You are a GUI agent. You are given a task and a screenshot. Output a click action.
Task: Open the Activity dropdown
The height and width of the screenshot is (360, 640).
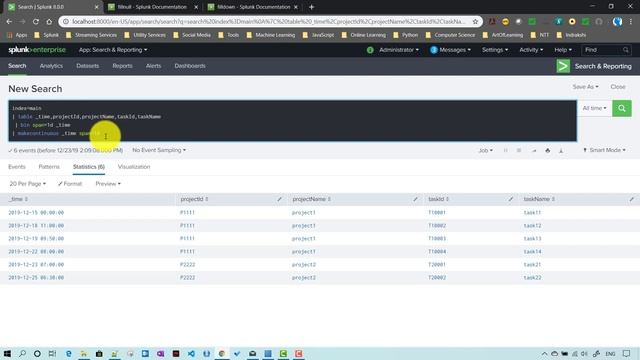[531, 50]
